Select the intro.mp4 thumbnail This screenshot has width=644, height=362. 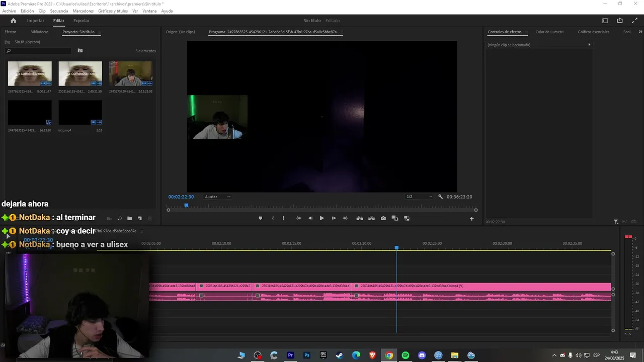click(80, 113)
